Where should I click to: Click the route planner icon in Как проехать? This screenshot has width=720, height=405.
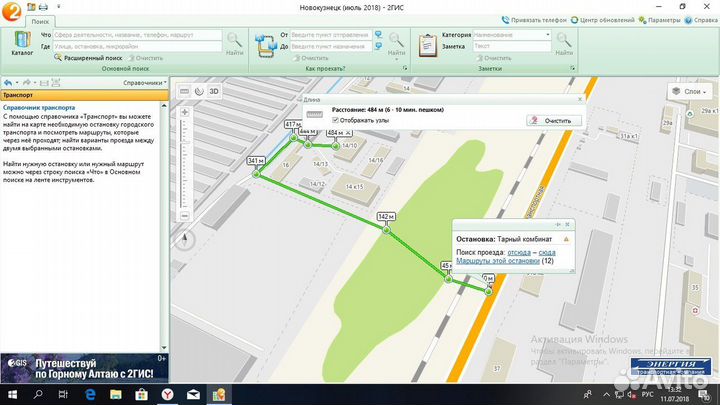point(266,45)
